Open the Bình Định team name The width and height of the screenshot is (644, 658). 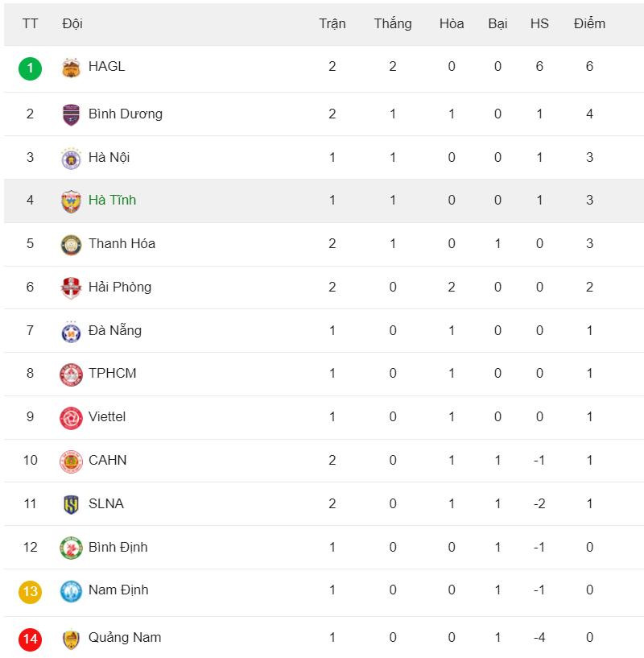point(118,548)
